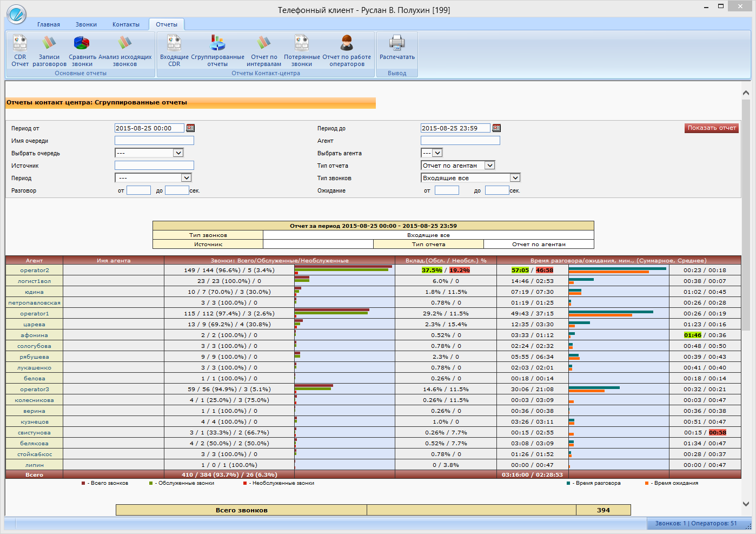This screenshot has width=756, height=534.
Task: Click the Сравнить звонки pie chart icon
Action: point(82,43)
